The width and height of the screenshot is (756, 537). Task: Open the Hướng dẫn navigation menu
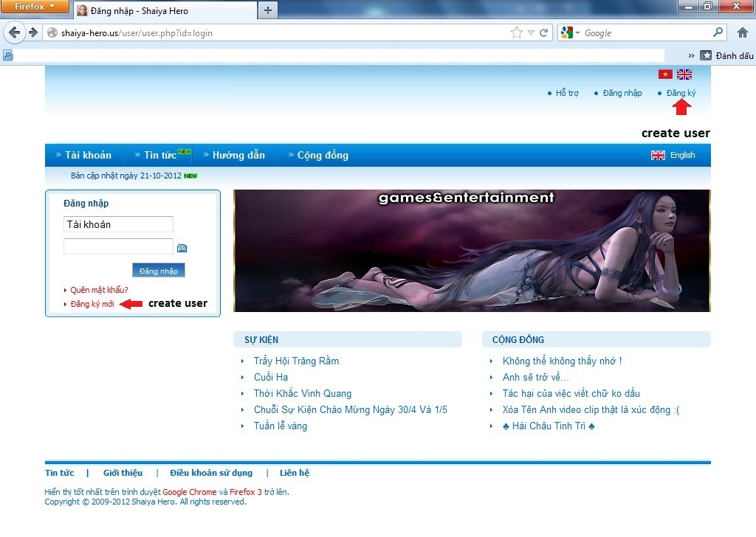coord(238,155)
